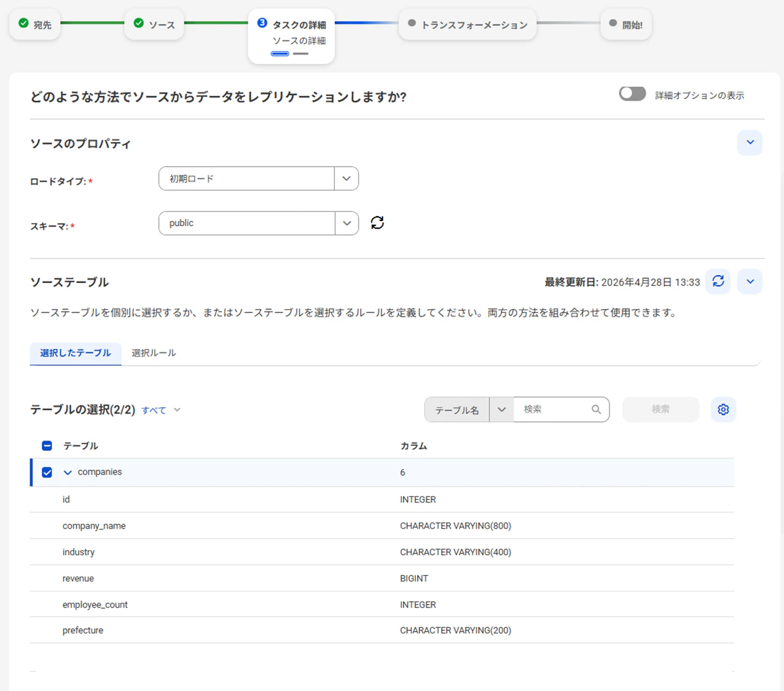Go to the 宛先 wizard step
The image size is (784, 691).
(35, 25)
